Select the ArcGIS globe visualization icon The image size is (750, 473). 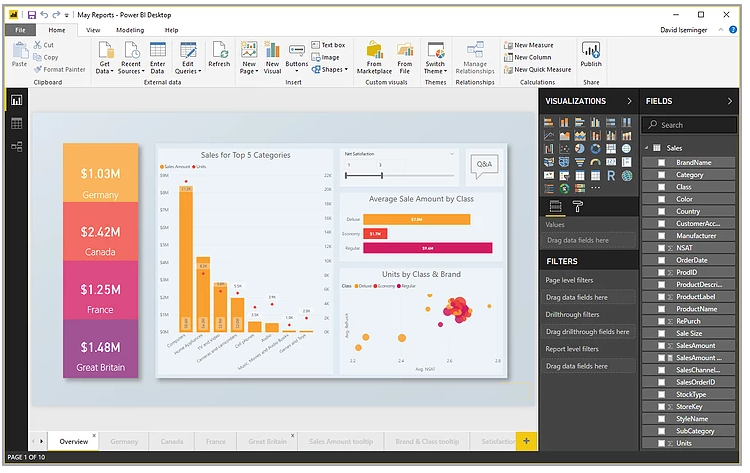click(x=627, y=176)
